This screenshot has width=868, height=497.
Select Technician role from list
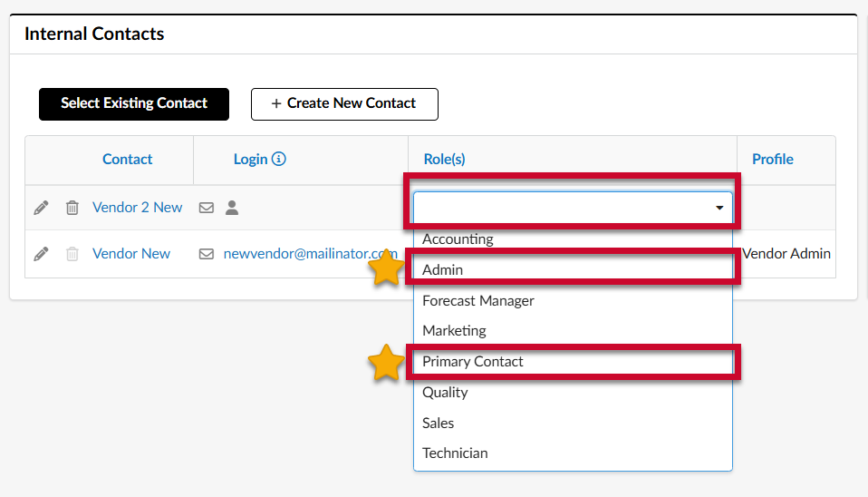(x=573, y=453)
